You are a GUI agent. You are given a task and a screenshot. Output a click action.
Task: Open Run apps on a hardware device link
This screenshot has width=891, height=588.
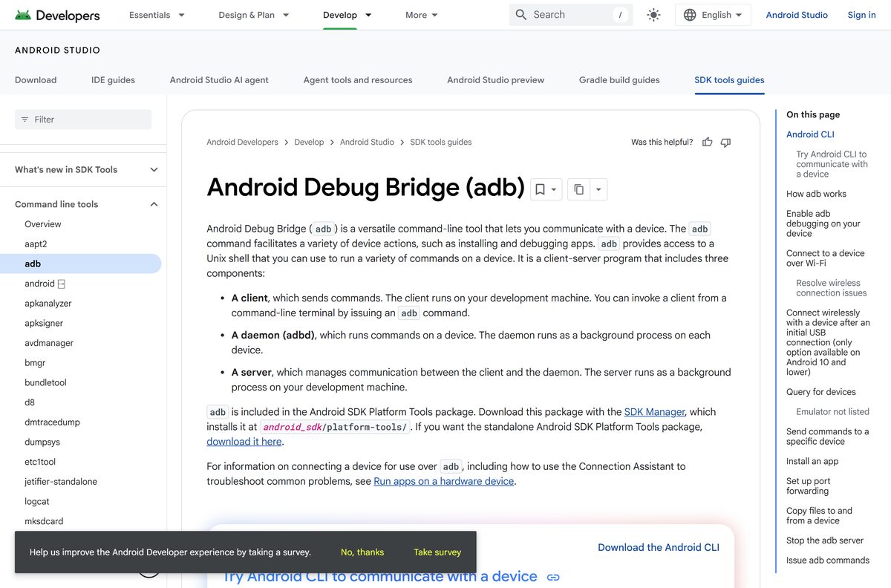pyautogui.click(x=444, y=481)
